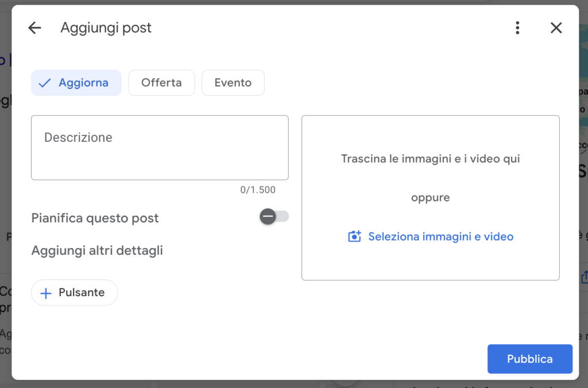Switch back to the Aggiorna post type

point(76,83)
